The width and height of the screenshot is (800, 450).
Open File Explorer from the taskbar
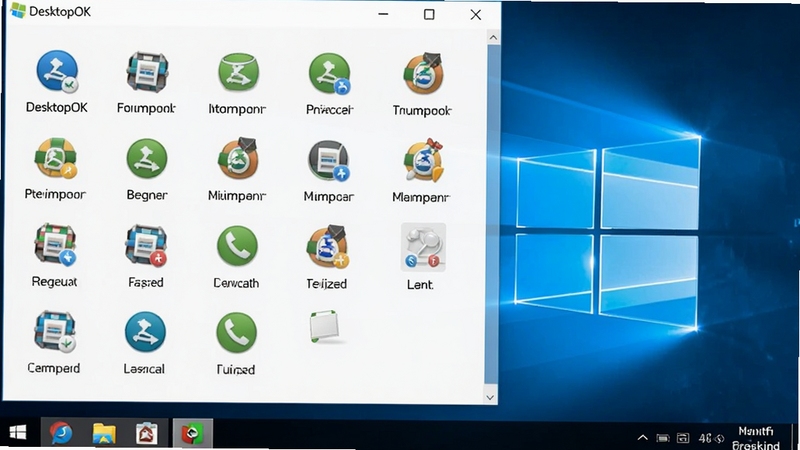(x=104, y=434)
